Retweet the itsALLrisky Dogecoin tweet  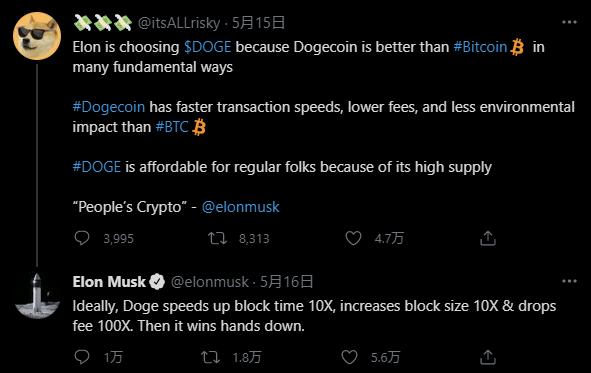click(217, 238)
